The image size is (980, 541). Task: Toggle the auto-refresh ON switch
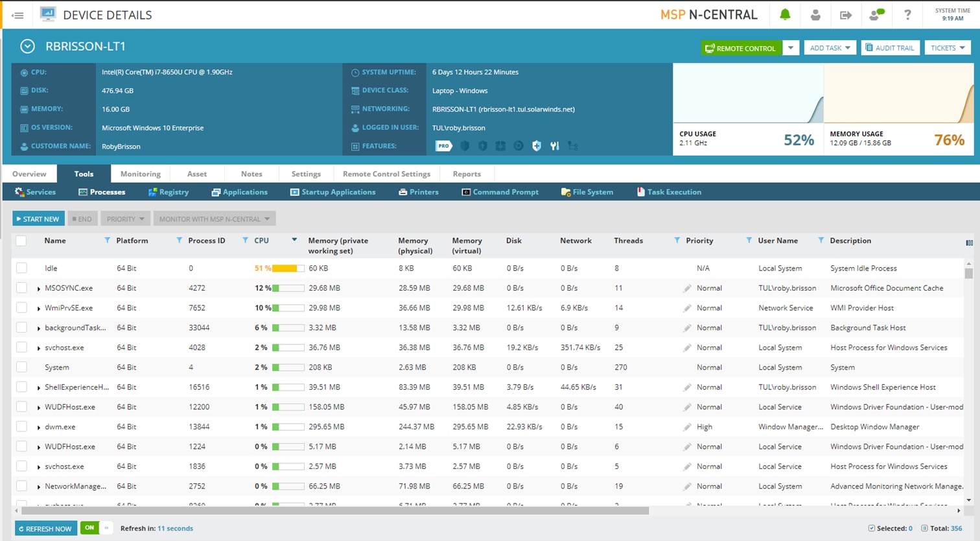tap(96, 528)
